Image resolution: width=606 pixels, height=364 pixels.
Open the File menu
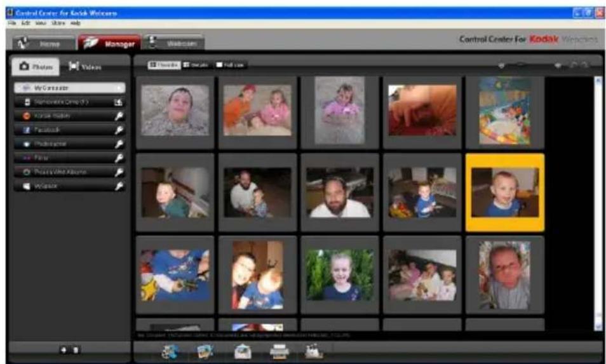coord(12,23)
